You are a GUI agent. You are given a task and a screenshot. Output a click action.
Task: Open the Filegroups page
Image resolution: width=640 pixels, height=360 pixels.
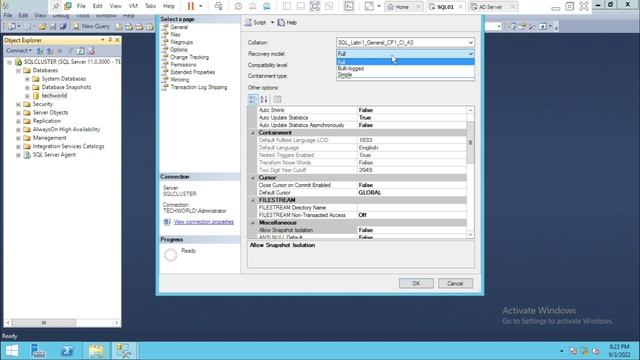coord(181,42)
